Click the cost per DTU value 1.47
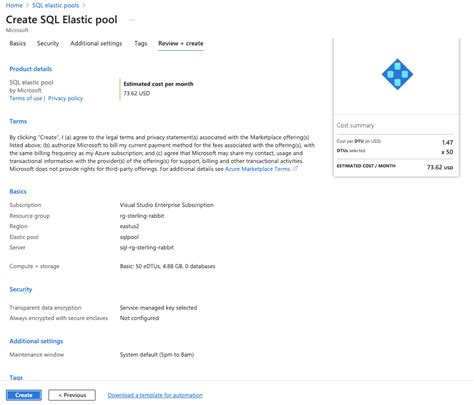Image resolution: width=474 pixels, height=405 pixels. point(447,142)
